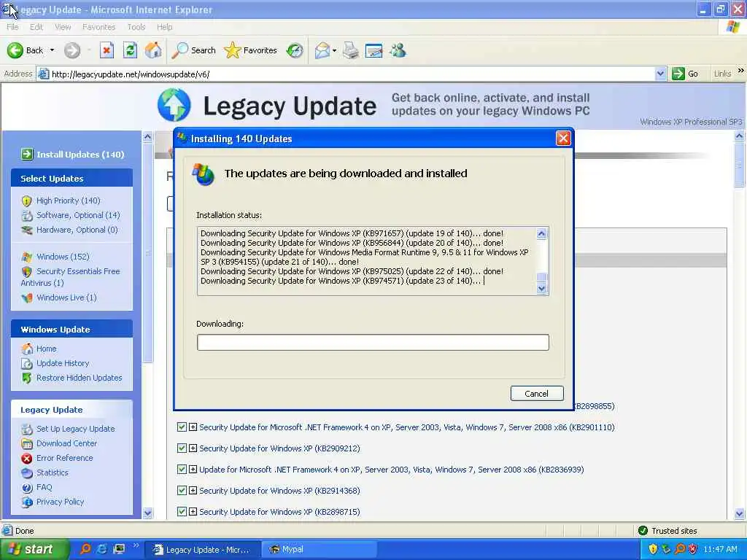Viewport: 747px width, 560px height.
Task: Expand details for KB2914368 update
Action: (193, 490)
